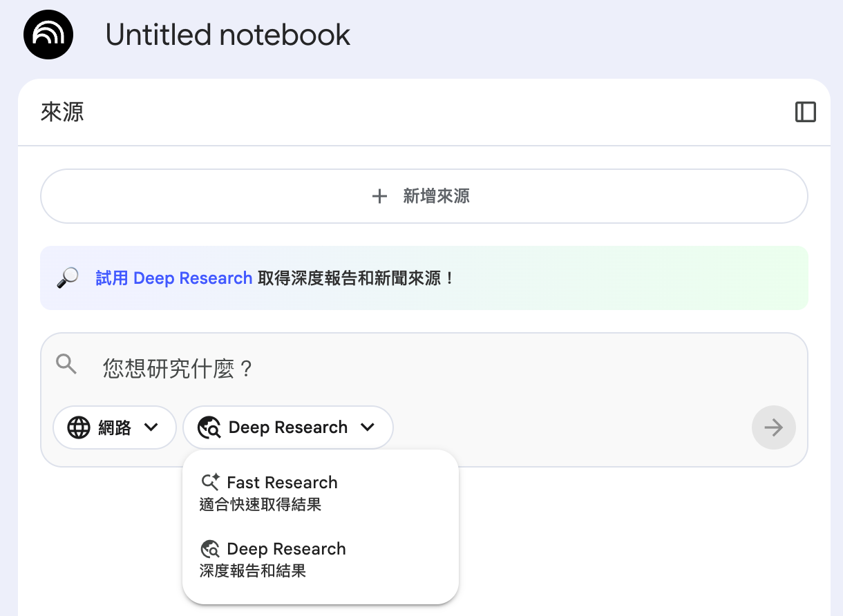
Task: Click the Fast Research icon in the menu
Action: click(x=210, y=481)
